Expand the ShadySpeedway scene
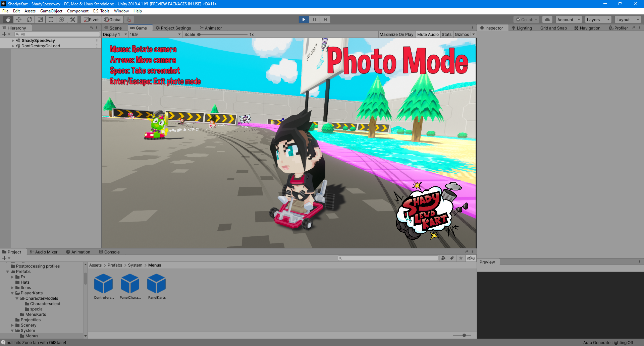Image resolution: width=644 pixels, height=346 pixels. 13,41
